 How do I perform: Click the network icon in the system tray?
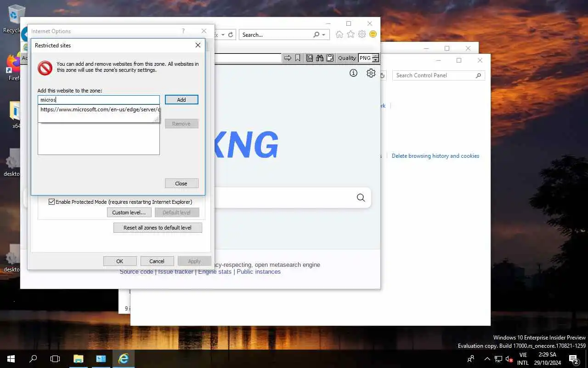(498, 359)
